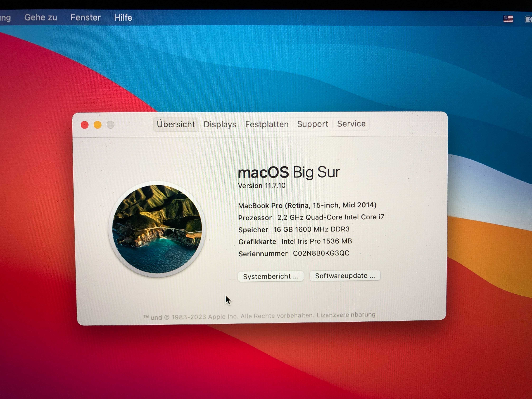This screenshot has height=399, width=532.
Task: Close the About This Mac window
Action: click(85, 125)
